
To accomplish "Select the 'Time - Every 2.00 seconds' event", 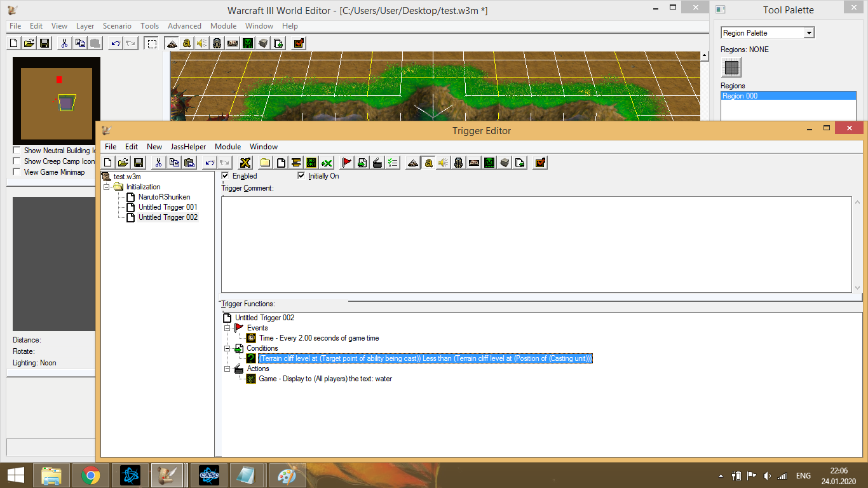I will coord(319,338).
